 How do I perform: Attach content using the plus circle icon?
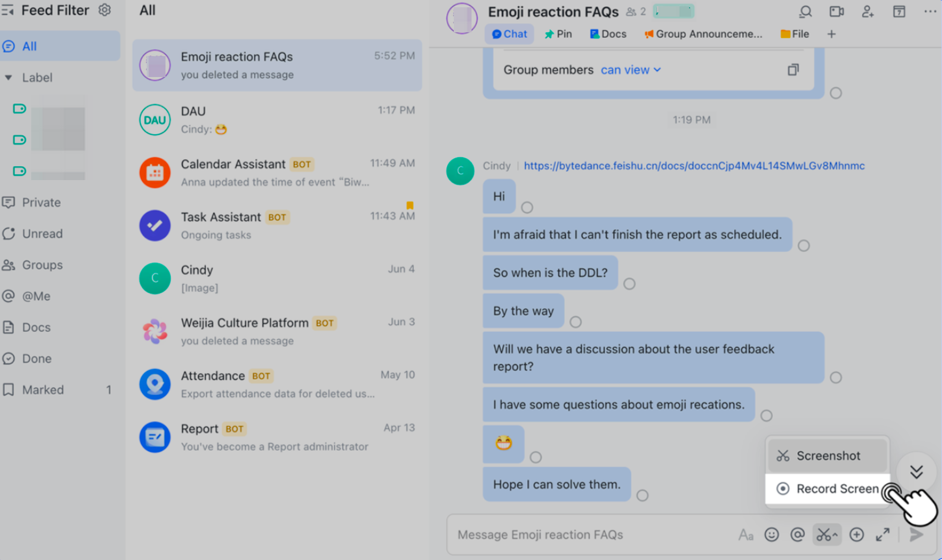click(x=856, y=534)
